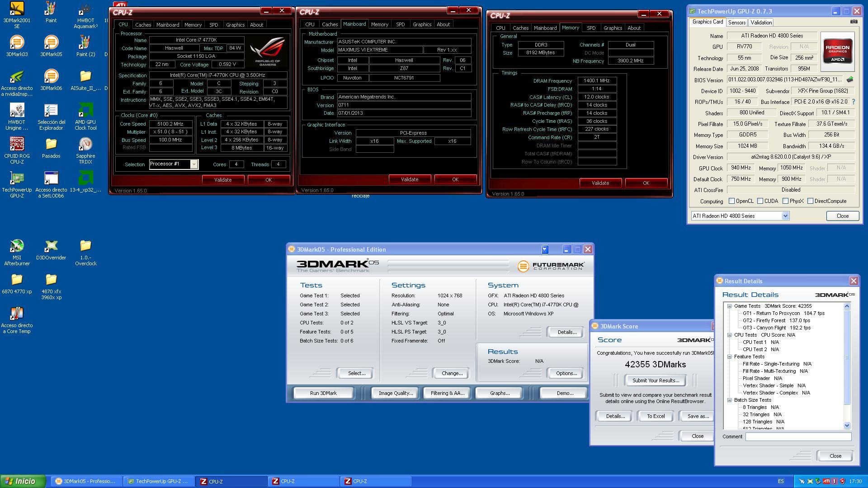The height and width of the screenshot is (488, 868).
Task: Enable the OpenCL checkbox in GPU-Z
Action: [x=731, y=201]
